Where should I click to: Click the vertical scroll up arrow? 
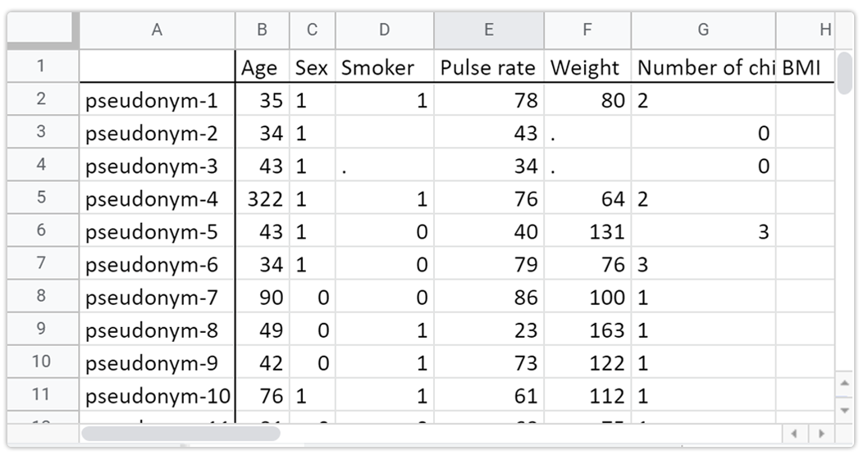pyautogui.click(x=845, y=383)
